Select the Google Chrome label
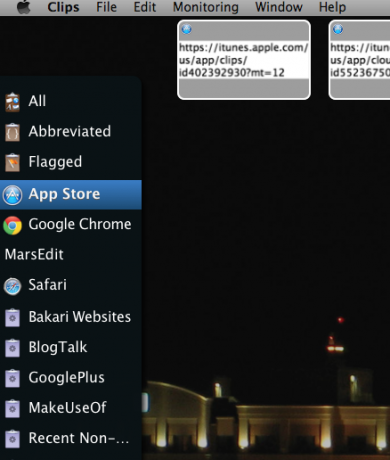This screenshot has height=460, width=390. click(x=80, y=225)
